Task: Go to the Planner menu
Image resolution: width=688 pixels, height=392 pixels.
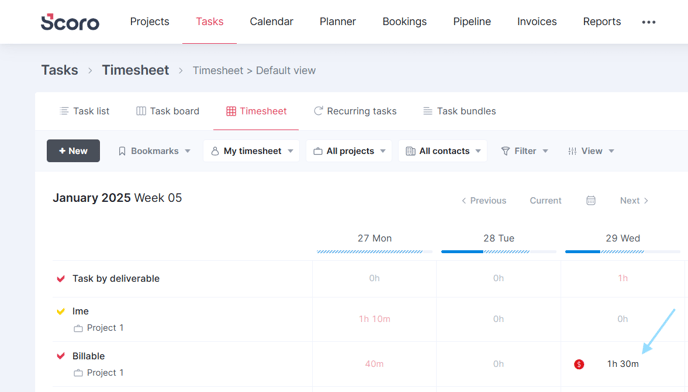Action: coord(337,22)
